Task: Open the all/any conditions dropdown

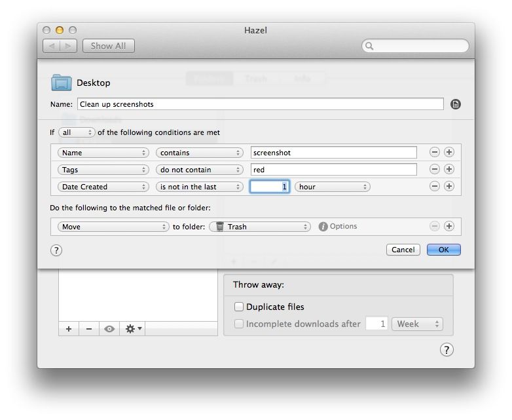Action: (77, 132)
